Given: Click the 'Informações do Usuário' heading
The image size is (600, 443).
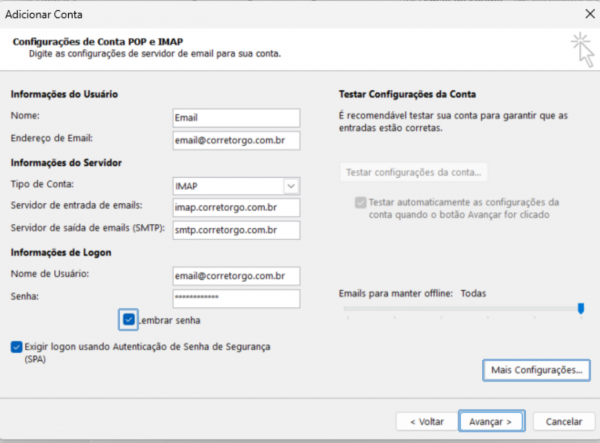Looking at the screenshot, I should click(64, 94).
